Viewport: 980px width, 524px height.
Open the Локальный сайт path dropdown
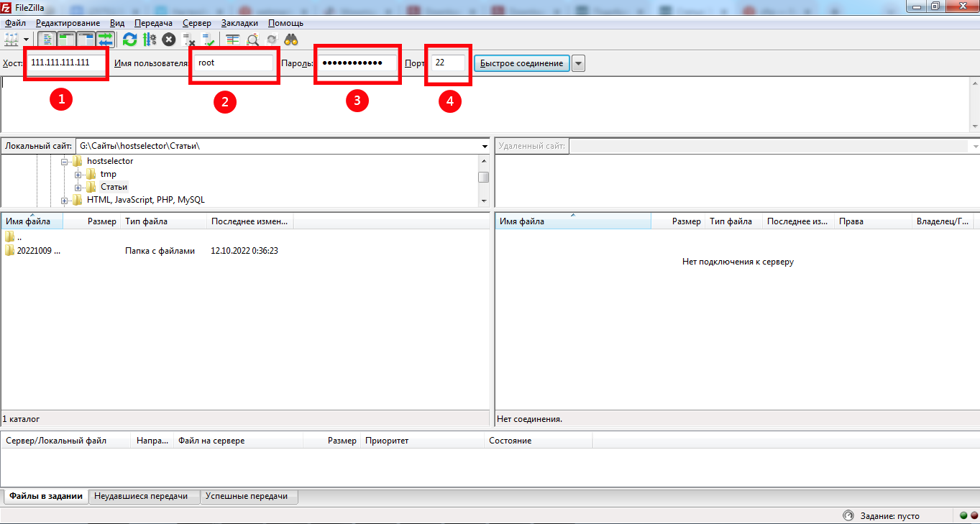[485, 146]
